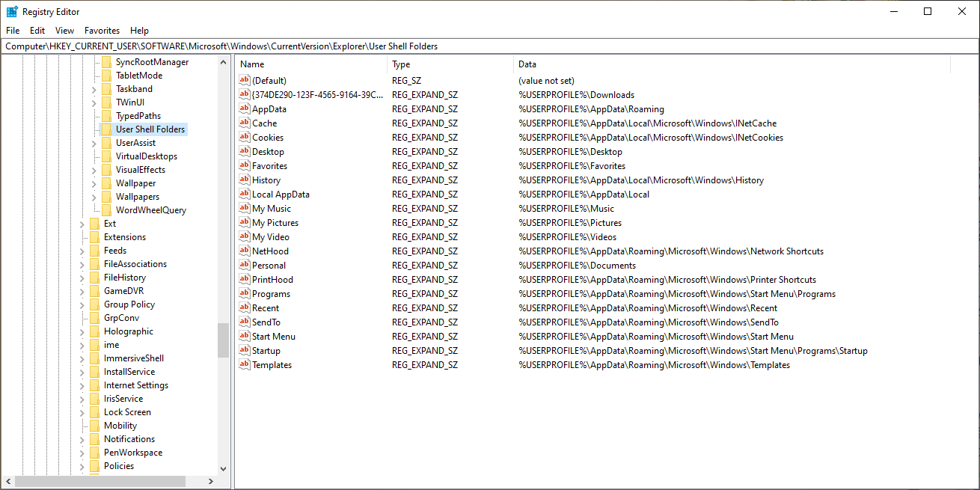The image size is (980, 490).
Task: Select the Lock Screen key in tree
Action: tap(127, 412)
